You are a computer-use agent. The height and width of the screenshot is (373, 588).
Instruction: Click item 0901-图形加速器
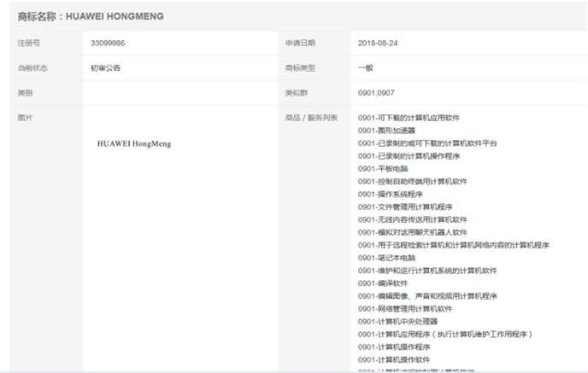point(386,131)
